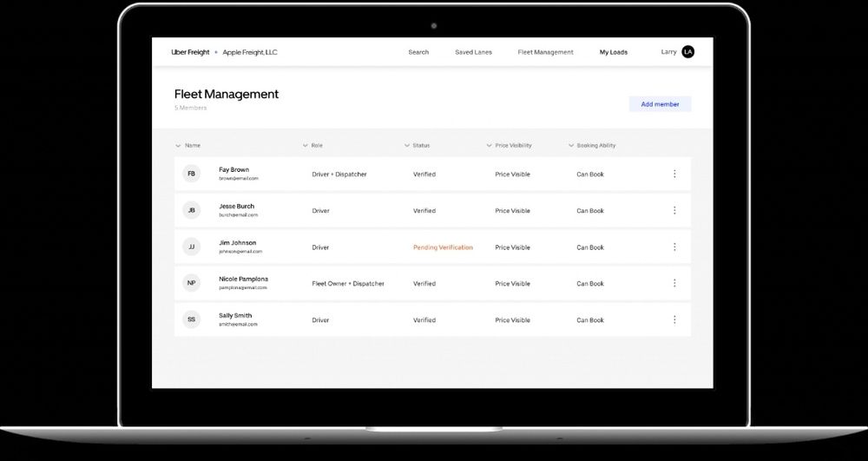
Task: Click Jesse Burch's email address
Action: pyautogui.click(x=239, y=214)
